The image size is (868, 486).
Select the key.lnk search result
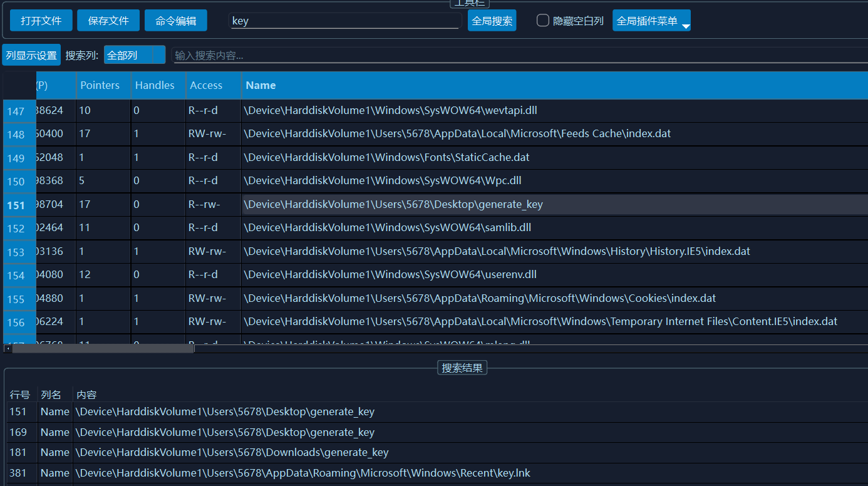(302, 473)
